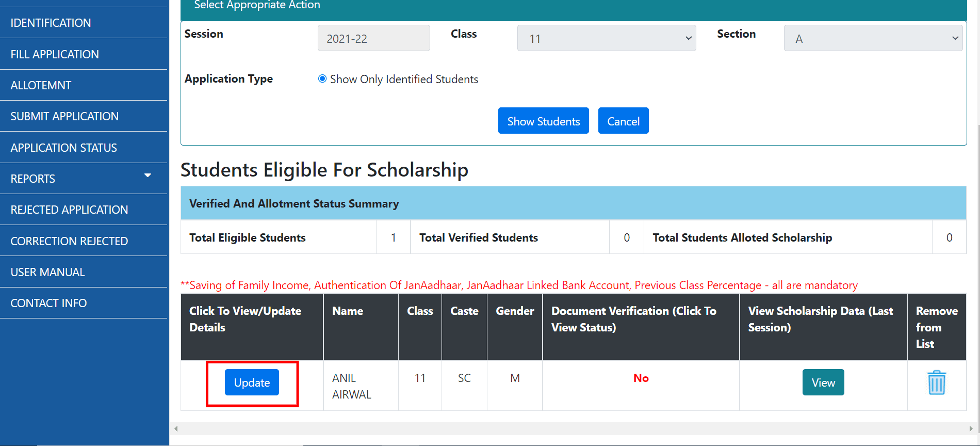Open REJECTED APPLICATION section
Image resolution: width=980 pixels, height=446 pixels.
coord(69,210)
